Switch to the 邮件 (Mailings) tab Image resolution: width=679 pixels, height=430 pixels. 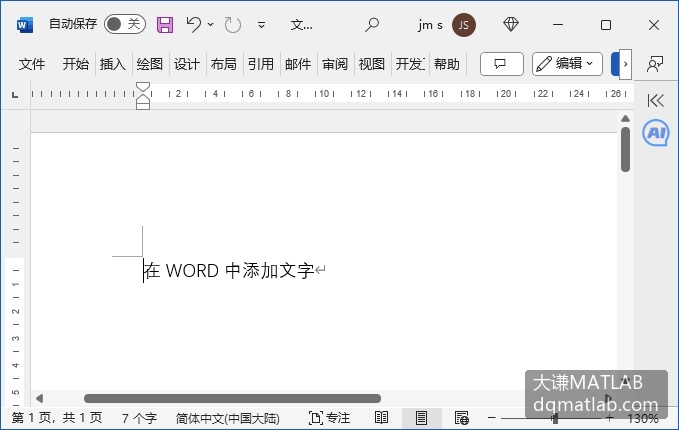tap(298, 64)
